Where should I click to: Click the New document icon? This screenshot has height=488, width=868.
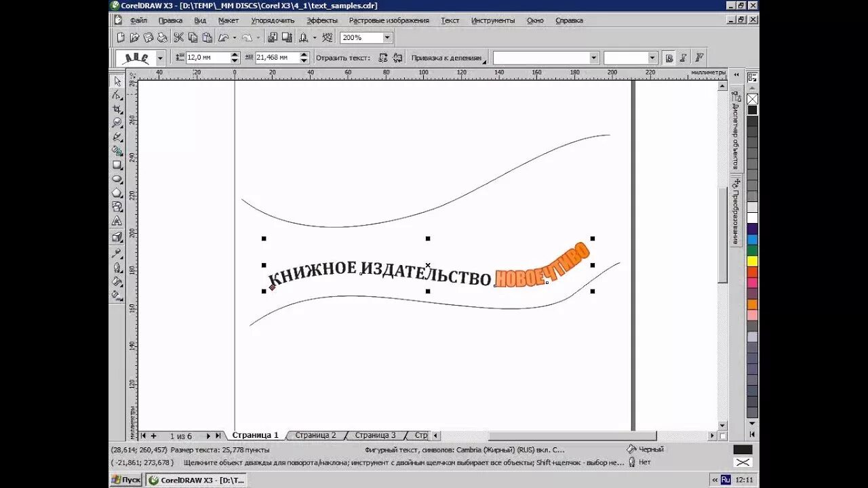121,37
